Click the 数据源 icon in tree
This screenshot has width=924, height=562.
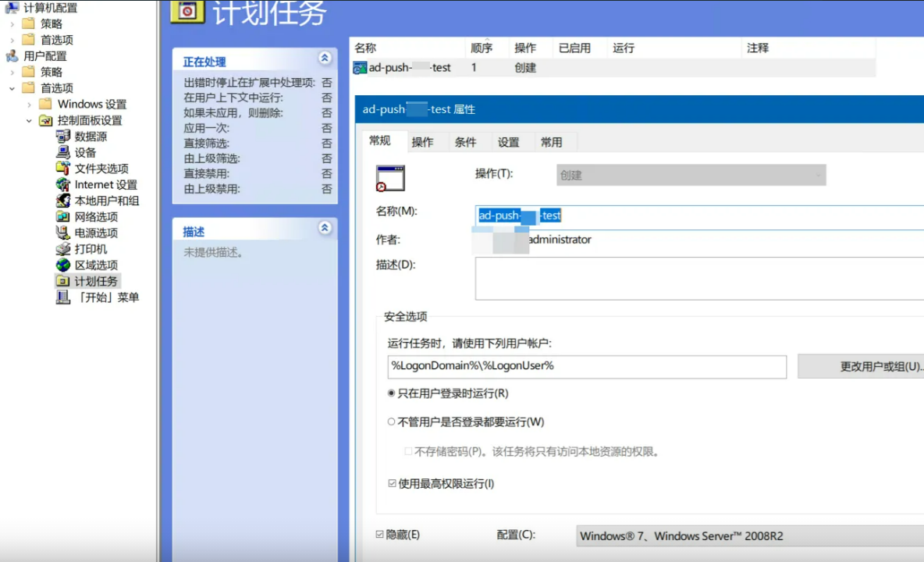pyautogui.click(x=62, y=137)
